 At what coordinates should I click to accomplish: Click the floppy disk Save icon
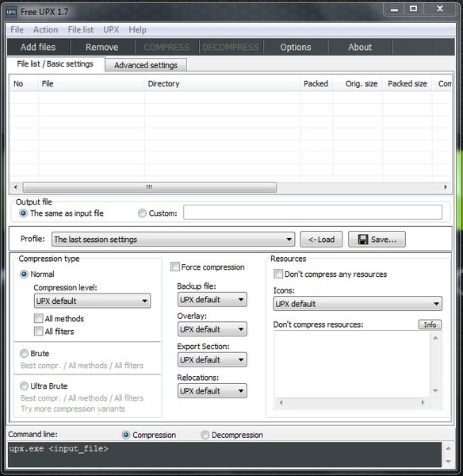click(x=363, y=240)
